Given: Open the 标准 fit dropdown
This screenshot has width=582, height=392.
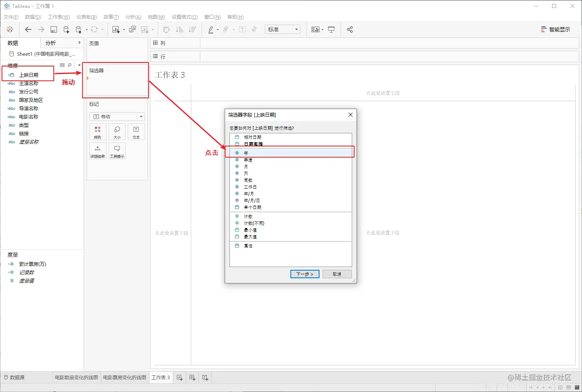Looking at the screenshot, I should point(282,29).
